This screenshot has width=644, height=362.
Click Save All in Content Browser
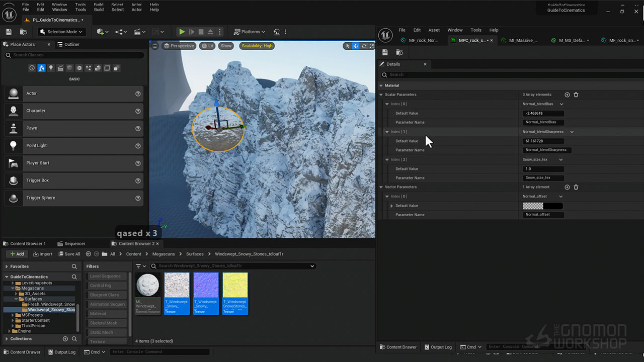click(69, 254)
